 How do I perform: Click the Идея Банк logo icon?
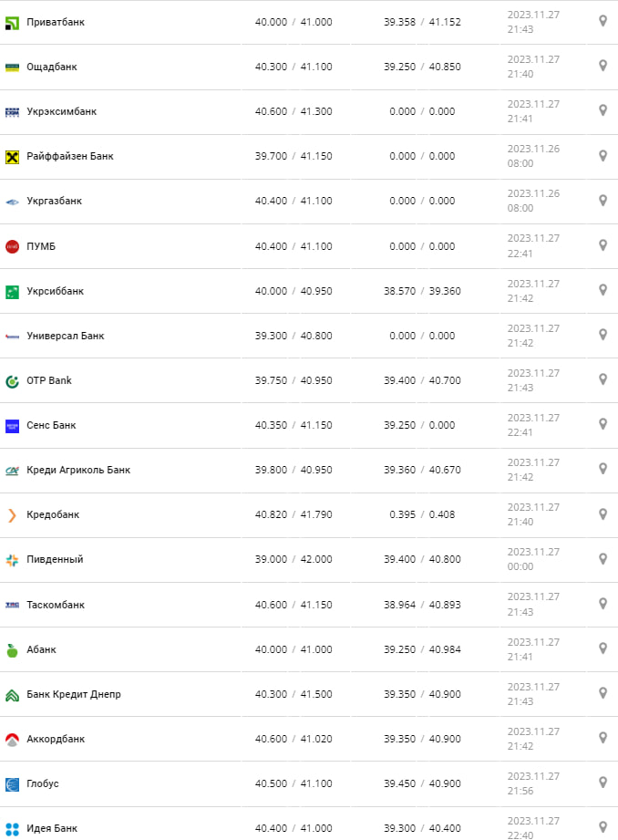[13, 828]
